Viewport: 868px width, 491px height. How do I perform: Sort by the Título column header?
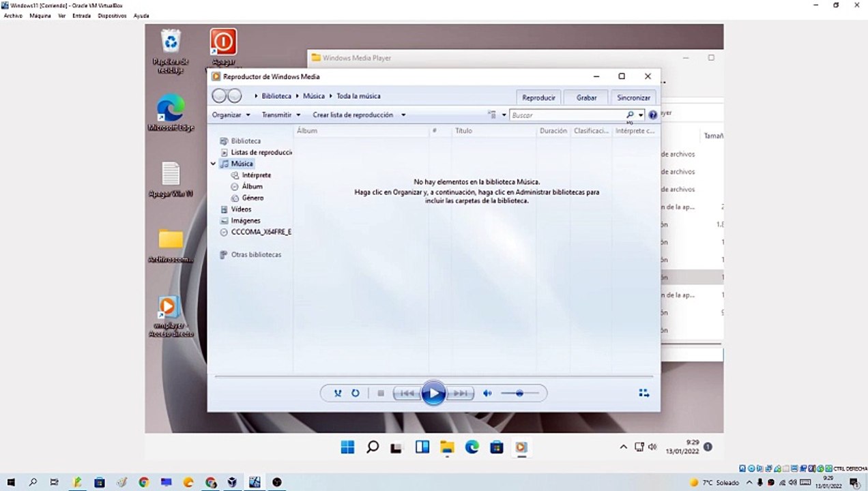[x=494, y=131]
